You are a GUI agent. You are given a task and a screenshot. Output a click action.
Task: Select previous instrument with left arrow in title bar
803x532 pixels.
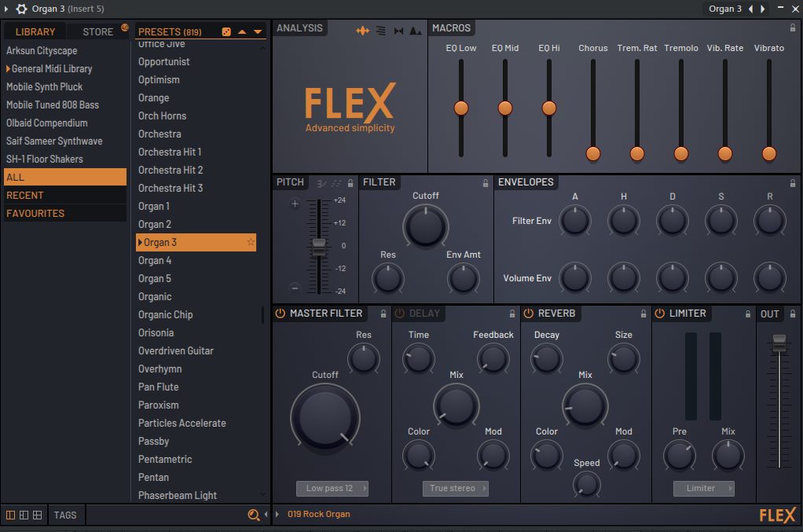(751, 9)
